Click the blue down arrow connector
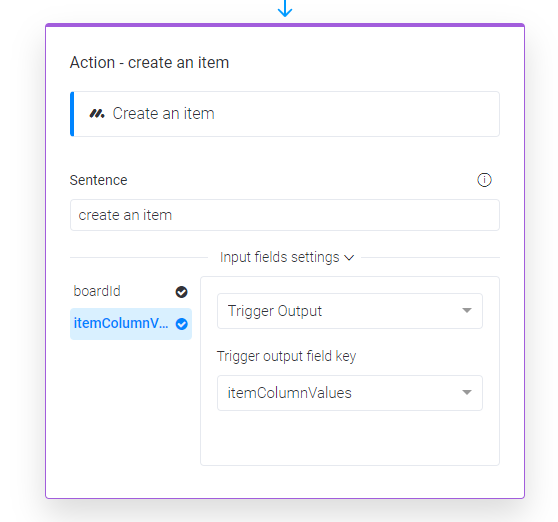 [x=285, y=9]
